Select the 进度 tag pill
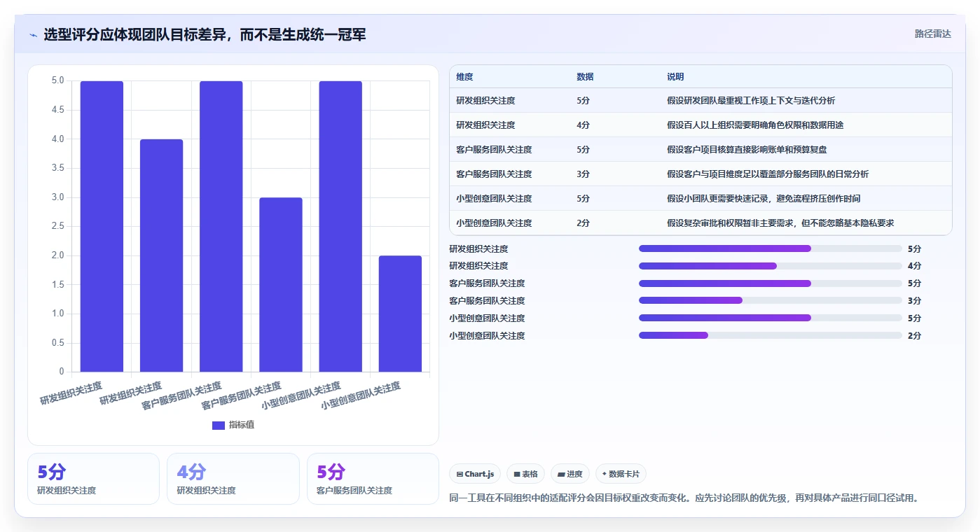The height and width of the screenshot is (532, 980). 570,474
